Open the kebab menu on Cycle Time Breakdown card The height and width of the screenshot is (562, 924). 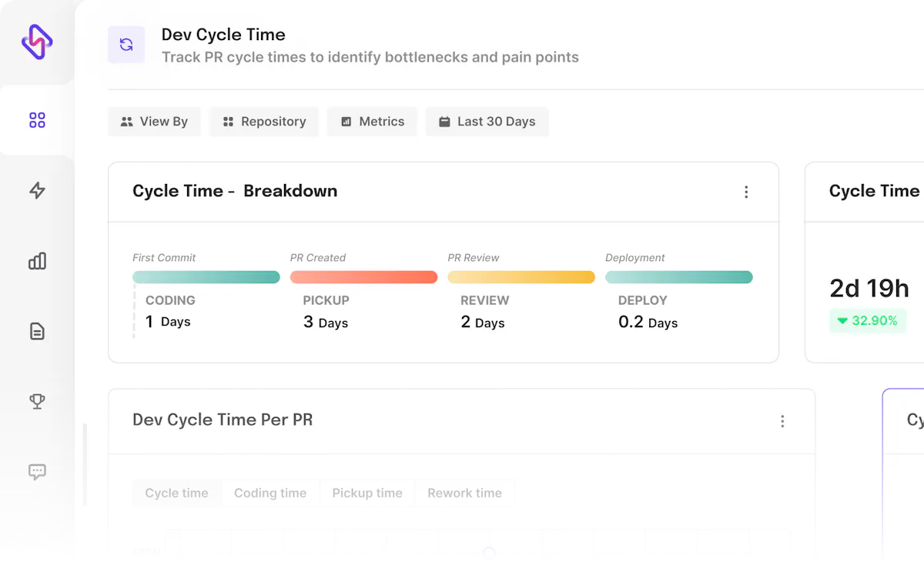click(x=746, y=192)
